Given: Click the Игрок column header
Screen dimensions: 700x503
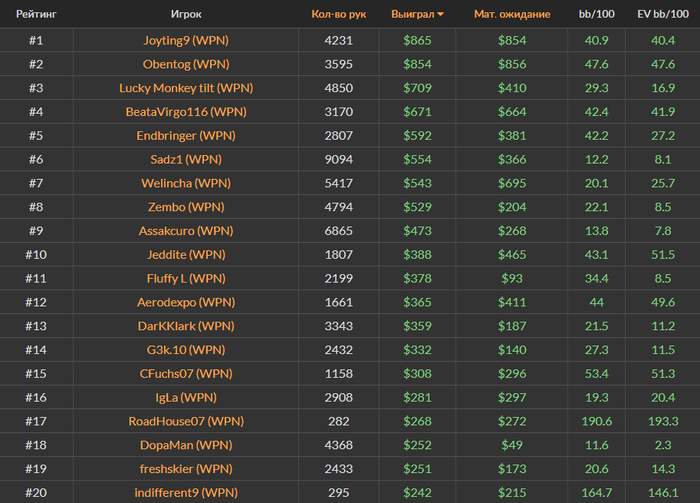Looking at the screenshot, I should [186, 14].
